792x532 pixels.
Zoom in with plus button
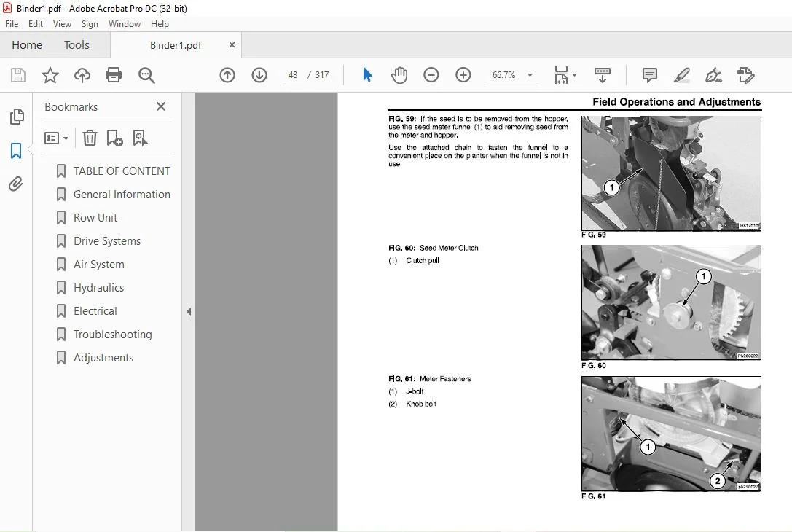pos(463,75)
